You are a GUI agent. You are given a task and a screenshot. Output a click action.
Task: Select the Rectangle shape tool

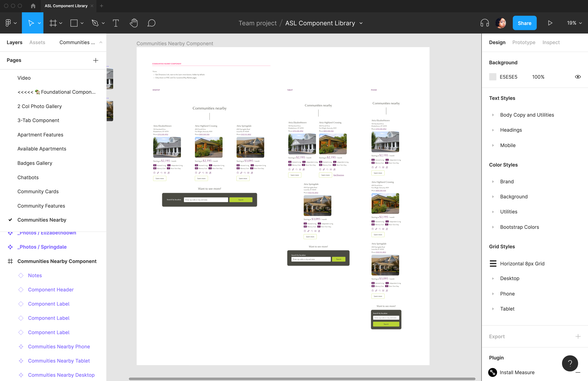click(74, 23)
